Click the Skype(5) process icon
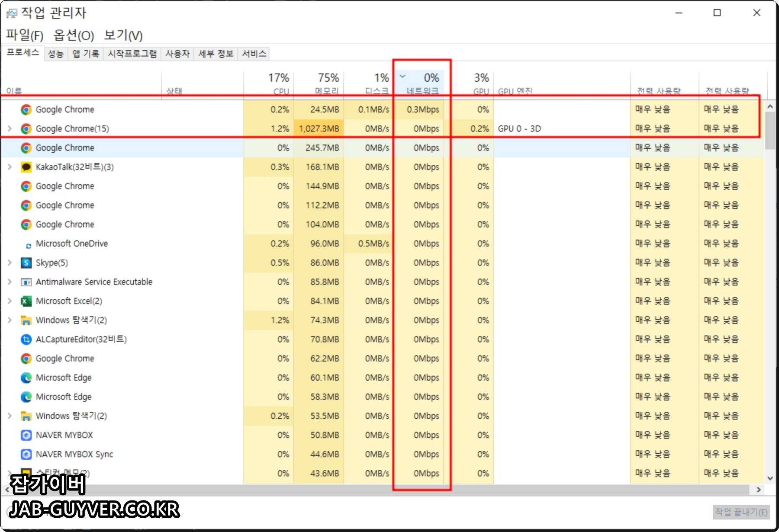This screenshot has height=532, width=779. pyautogui.click(x=26, y=263)
